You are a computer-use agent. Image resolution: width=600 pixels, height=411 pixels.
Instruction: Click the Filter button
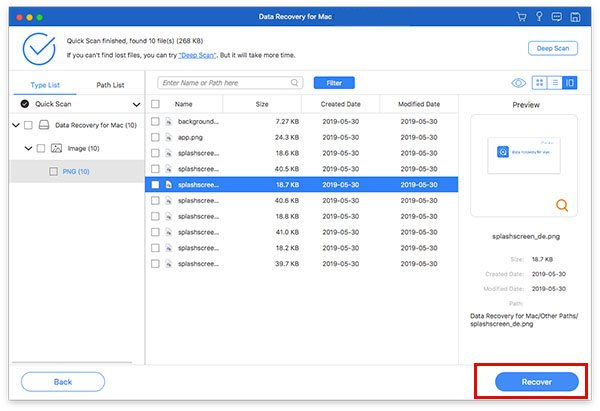(x=334, y=83)
